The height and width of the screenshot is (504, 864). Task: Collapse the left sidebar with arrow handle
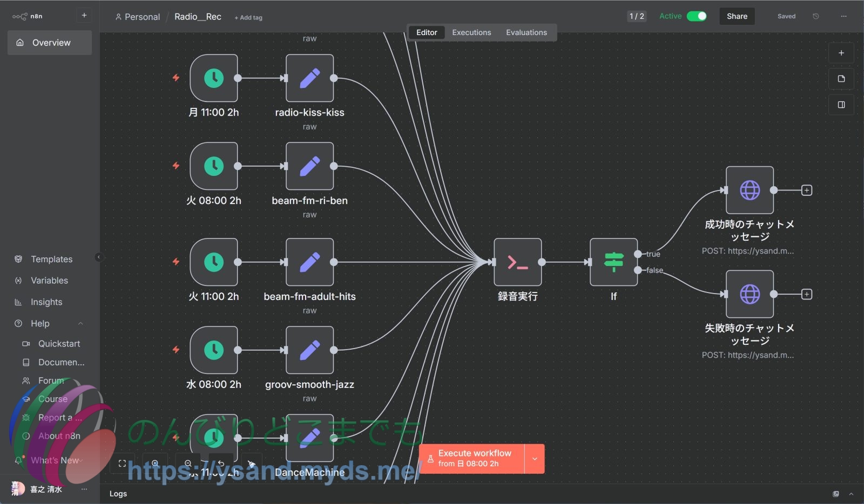(98, 257)
